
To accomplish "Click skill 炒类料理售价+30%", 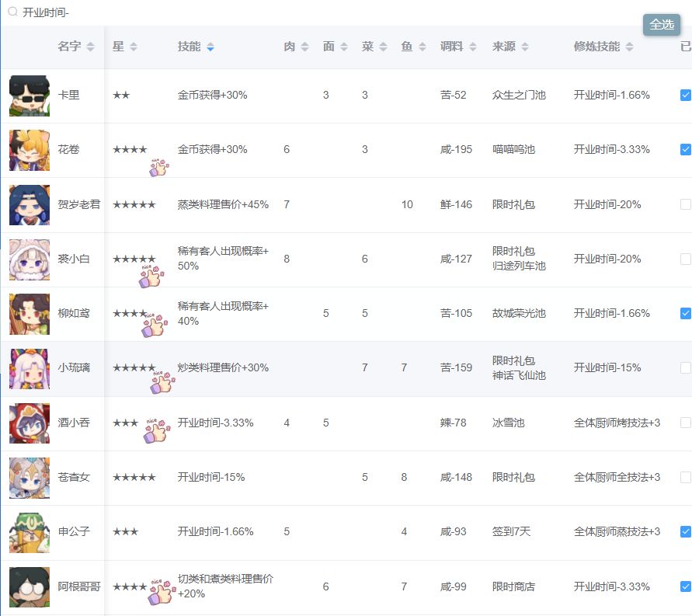I will (223, 367).
